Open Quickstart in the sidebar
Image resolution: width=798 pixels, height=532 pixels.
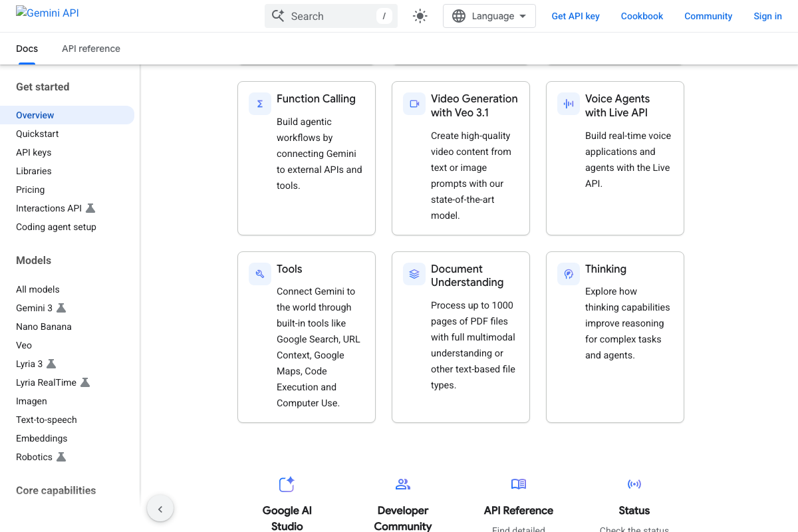pyautogui.click(x=37, y=134)
